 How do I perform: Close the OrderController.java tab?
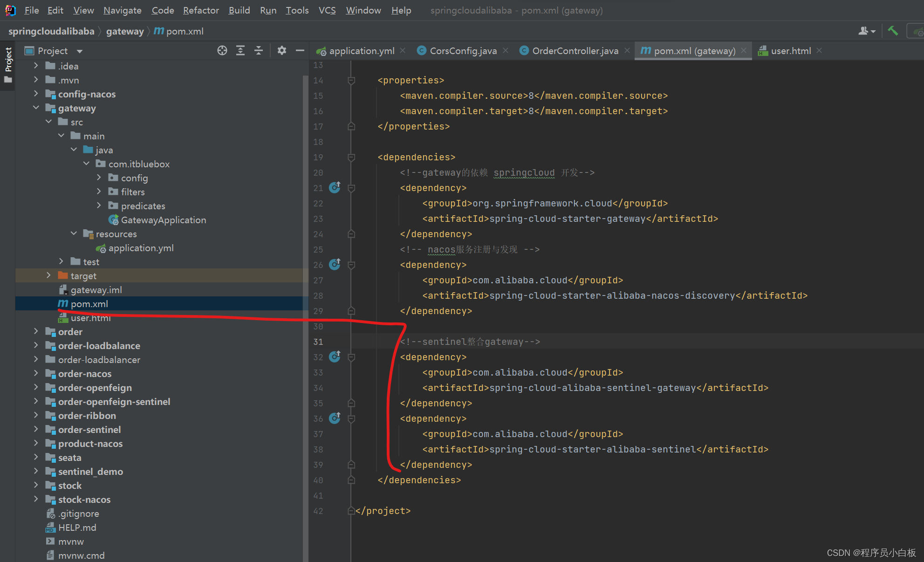pos(627,50)
